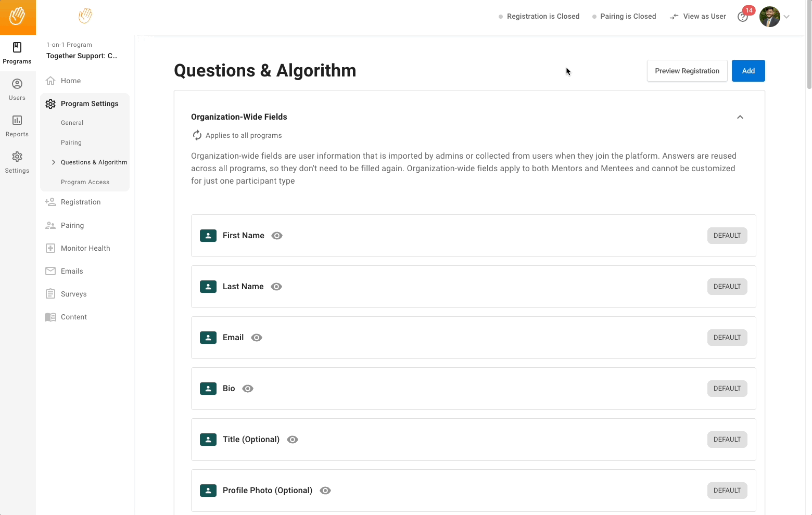The height and width of the screenshot is (515, 812).
Task: Click the page vertical scrollbar
Action: pos(809,46)
